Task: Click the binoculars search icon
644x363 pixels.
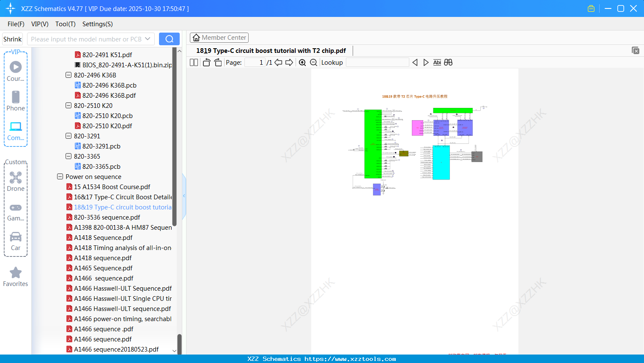Action: coord(448,63)
